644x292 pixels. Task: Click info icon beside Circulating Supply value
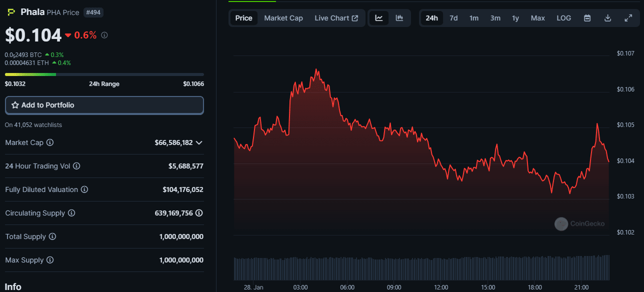coord(199,213)
